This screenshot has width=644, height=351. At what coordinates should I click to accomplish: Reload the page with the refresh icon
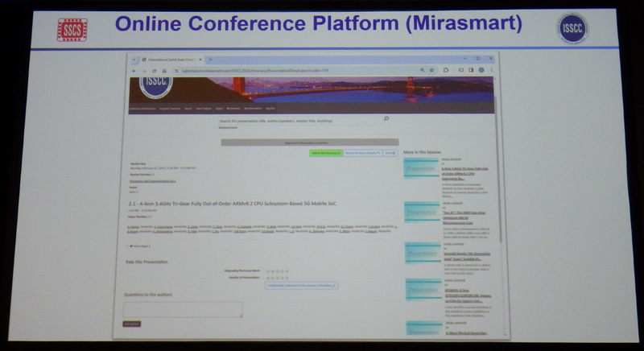(x=154, y=71)
